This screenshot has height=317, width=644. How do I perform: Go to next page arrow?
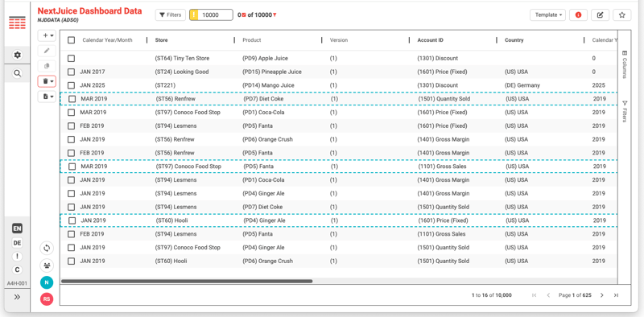tap(601, 295)
